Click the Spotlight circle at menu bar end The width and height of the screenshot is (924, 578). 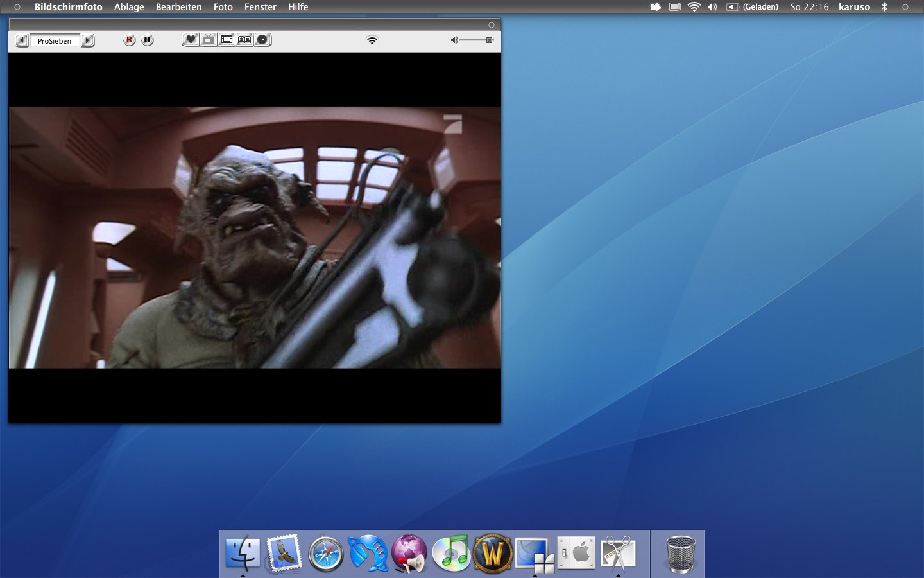pyautogui.click(x=905, y=7)
